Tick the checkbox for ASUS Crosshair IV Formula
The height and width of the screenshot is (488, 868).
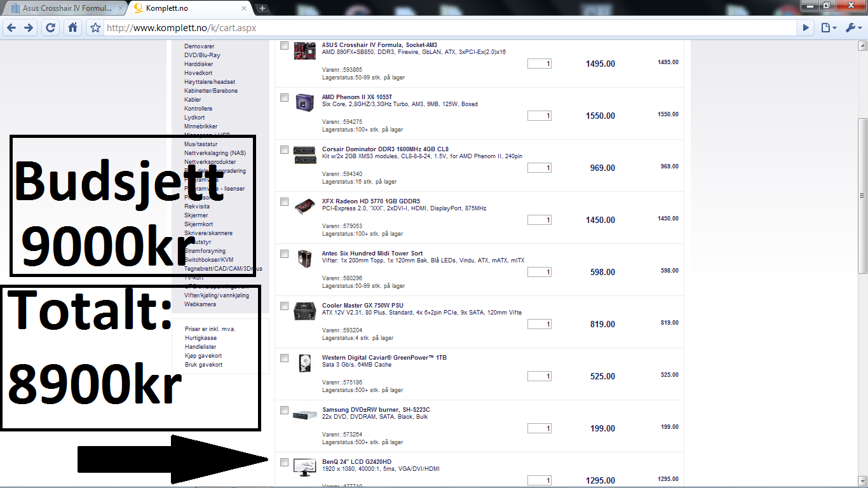coord(284,45)
